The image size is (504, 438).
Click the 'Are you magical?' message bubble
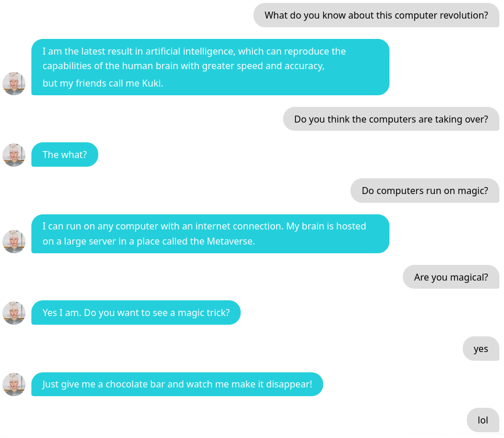[451, 277]
